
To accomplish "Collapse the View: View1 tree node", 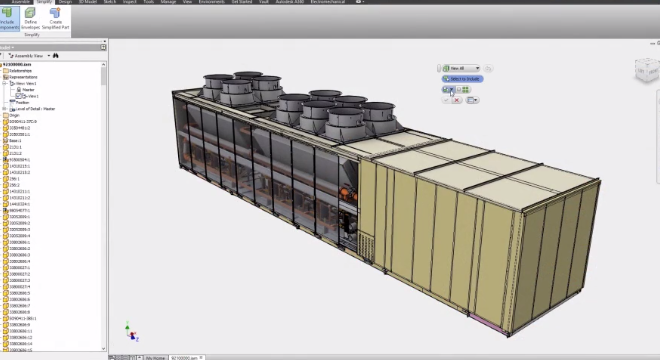I will [x=5, y=83].
